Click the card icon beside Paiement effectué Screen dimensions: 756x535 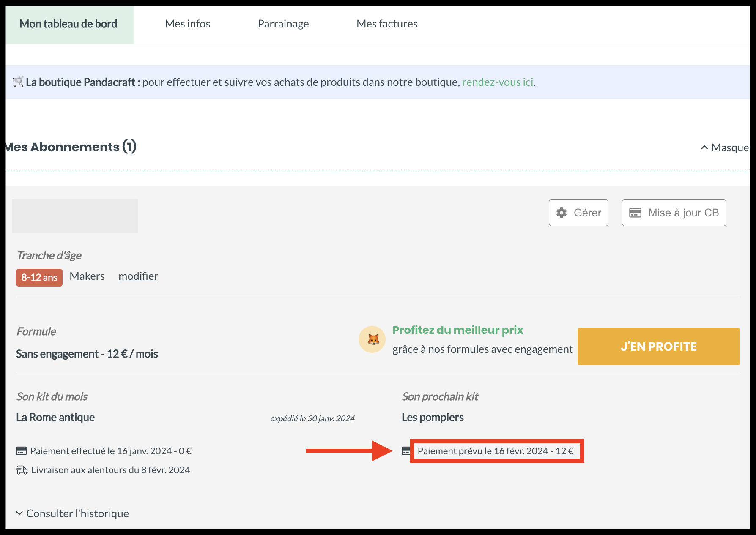(x=21, y=451)
